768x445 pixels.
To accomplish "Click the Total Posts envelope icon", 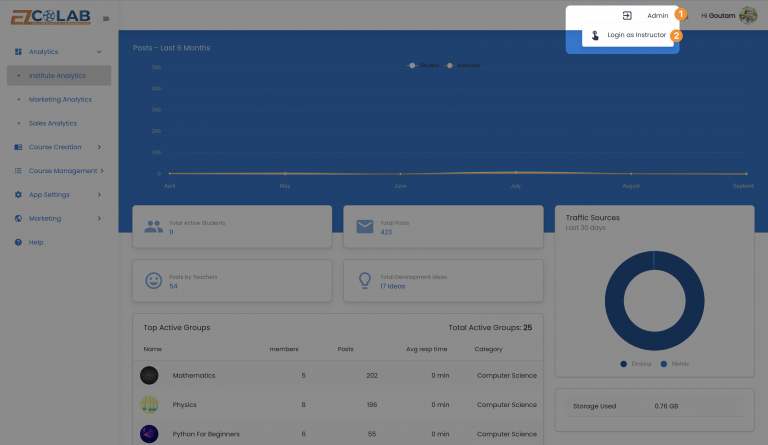I will tap(365, 227).
